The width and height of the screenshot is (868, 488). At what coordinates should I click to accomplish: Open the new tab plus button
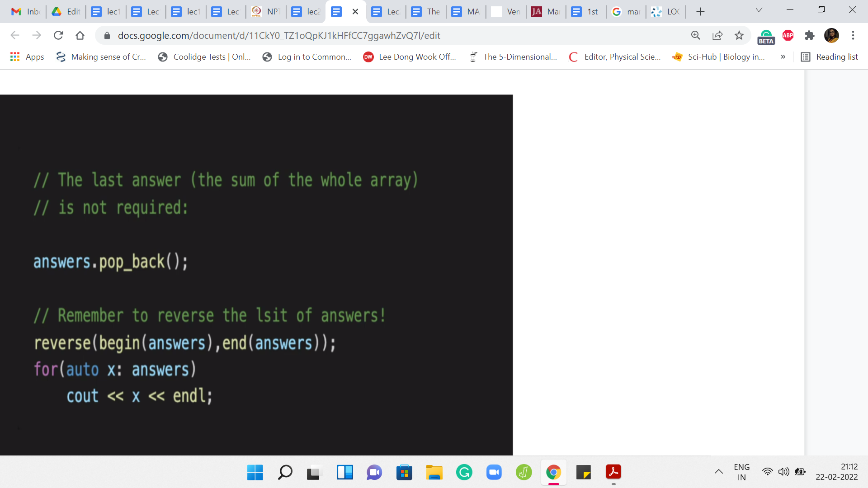[700, 12]
